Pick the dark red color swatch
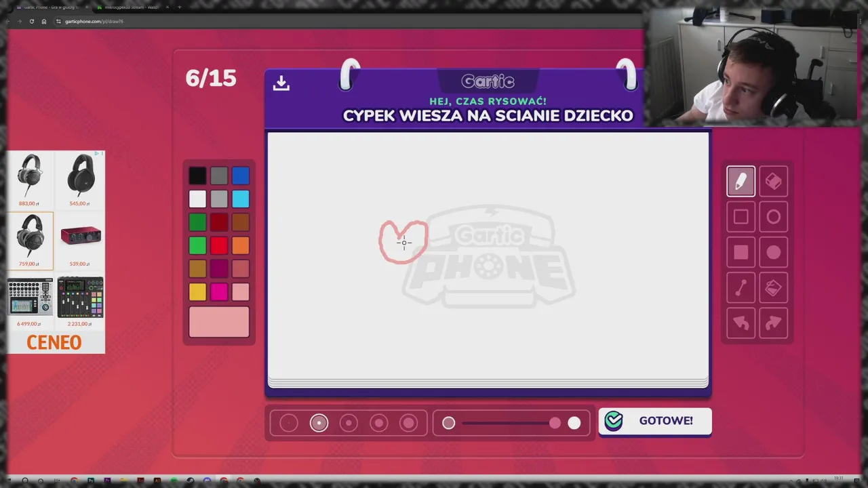The height and width of the screenshot is (488, 868). pyautogui.click(x=219, y=222)
